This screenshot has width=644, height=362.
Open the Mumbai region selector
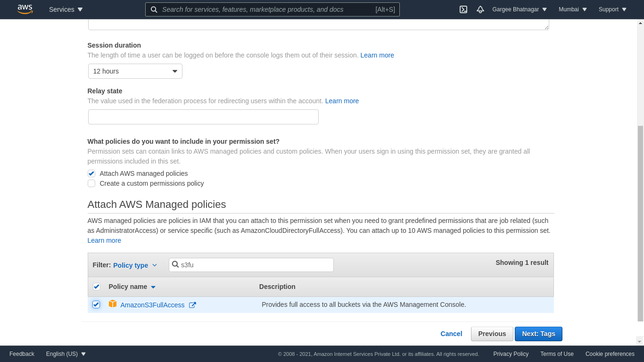pyautogui.click(x=573, y=9)
